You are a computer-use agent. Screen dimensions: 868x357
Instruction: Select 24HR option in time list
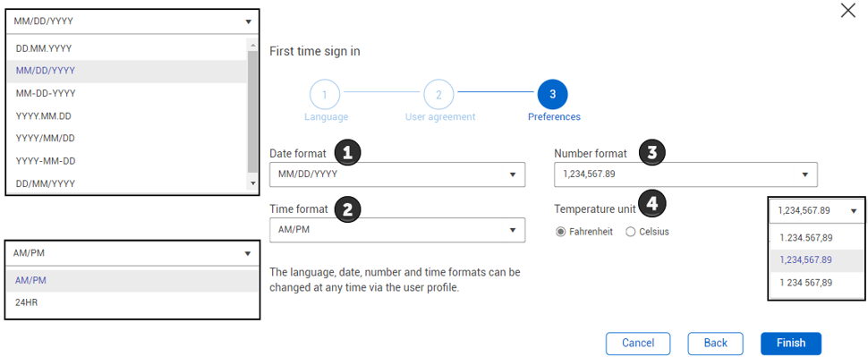point(132,302)
